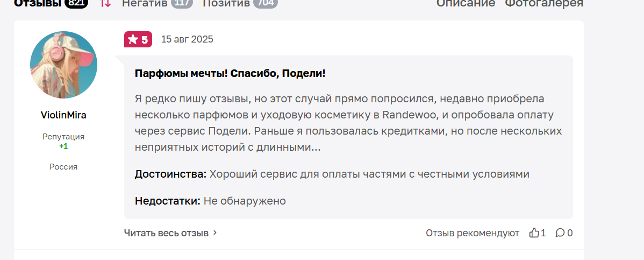The width and height of the screenshot is (644, 260).
Task: Click the Отзыв рекомендуют label
Action: pos(473,233)
